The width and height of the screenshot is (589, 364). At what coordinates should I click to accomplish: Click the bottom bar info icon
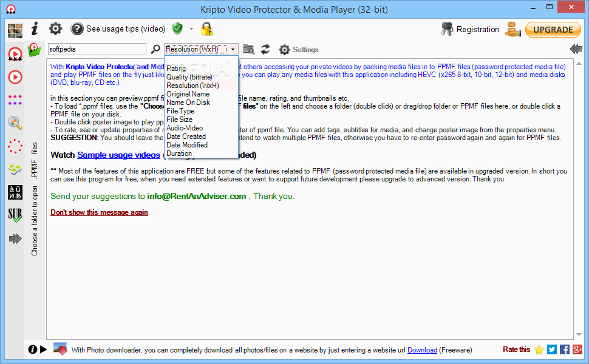pyautogui.click(x=33, y=349)
